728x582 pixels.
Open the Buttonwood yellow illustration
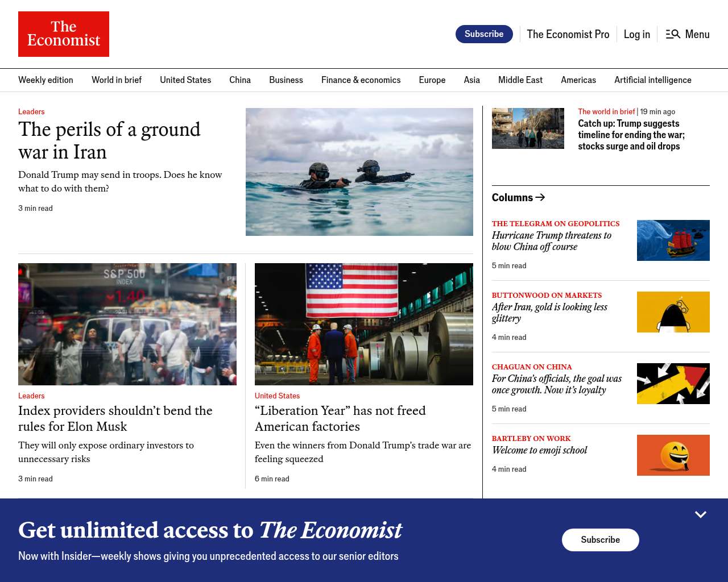click(x=673, y=312)
